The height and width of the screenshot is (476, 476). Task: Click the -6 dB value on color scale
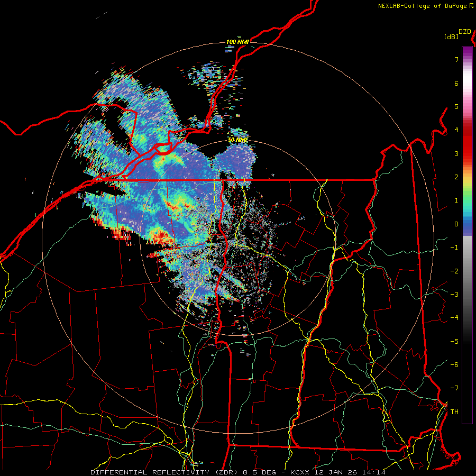coord(454,365)
